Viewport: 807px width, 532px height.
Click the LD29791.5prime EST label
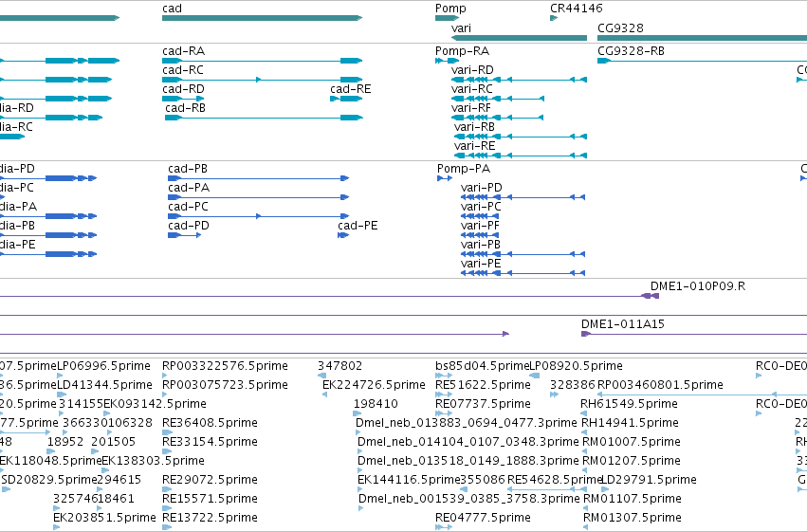(649, 480)
